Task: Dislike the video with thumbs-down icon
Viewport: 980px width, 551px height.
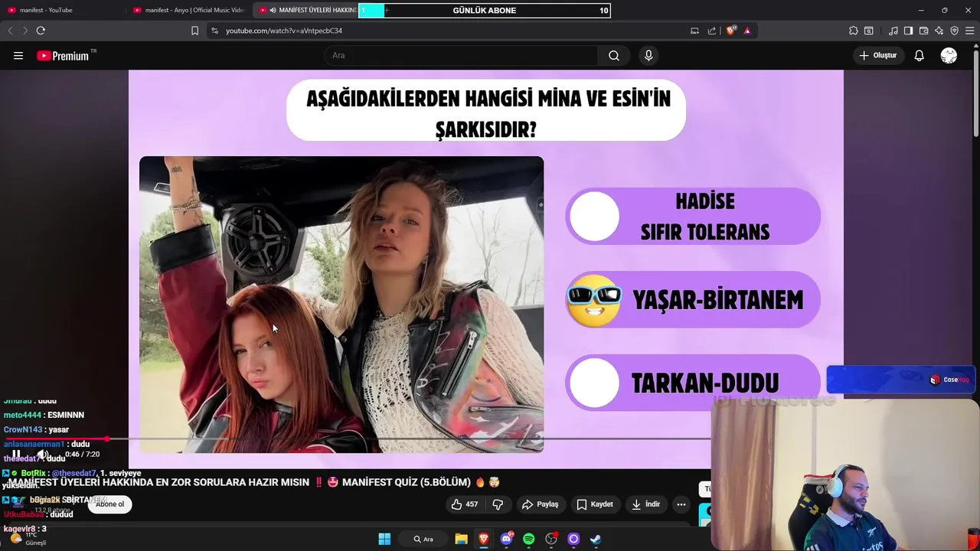Action: tap(498, 504)
